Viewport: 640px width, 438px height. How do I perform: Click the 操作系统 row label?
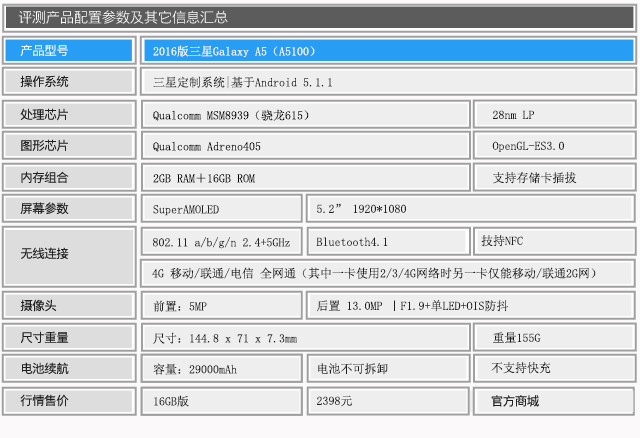click(68, 82)
